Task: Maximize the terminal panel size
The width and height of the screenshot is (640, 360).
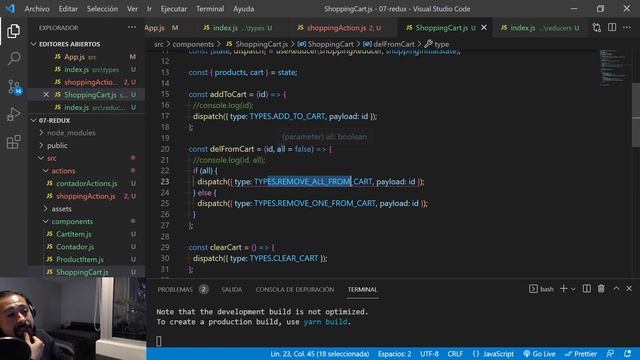Action: click(616, 289)
